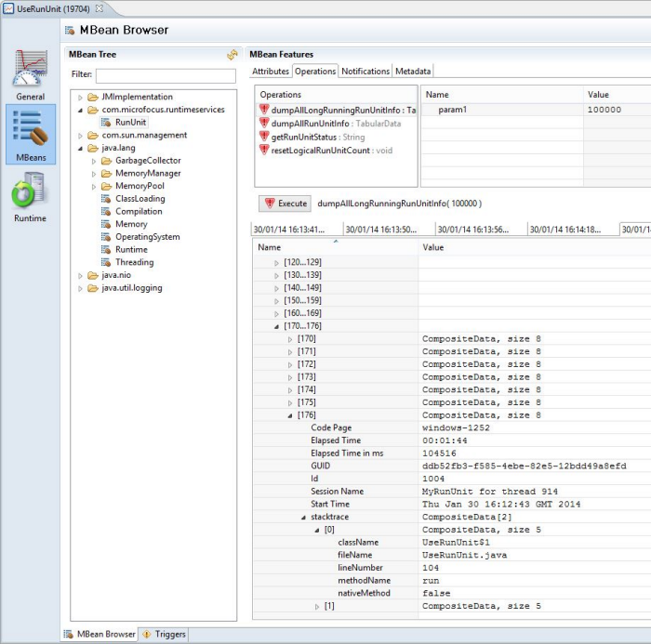The width and height of the screenshot is (651, 644).
Task: Collapse the stacktrace row
Action: 303,517
